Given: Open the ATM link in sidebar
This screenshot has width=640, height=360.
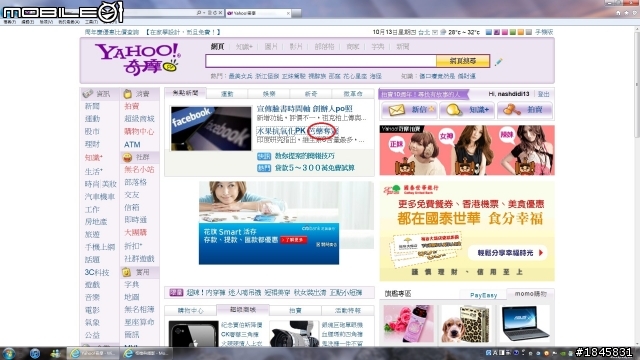Looking at the screenshot, I should 132,144.
